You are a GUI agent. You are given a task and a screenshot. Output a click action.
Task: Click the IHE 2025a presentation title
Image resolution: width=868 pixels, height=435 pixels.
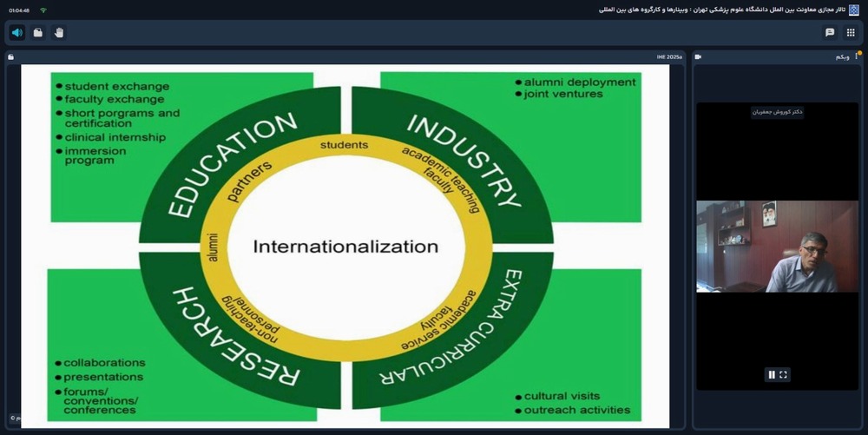click(669, 57)
